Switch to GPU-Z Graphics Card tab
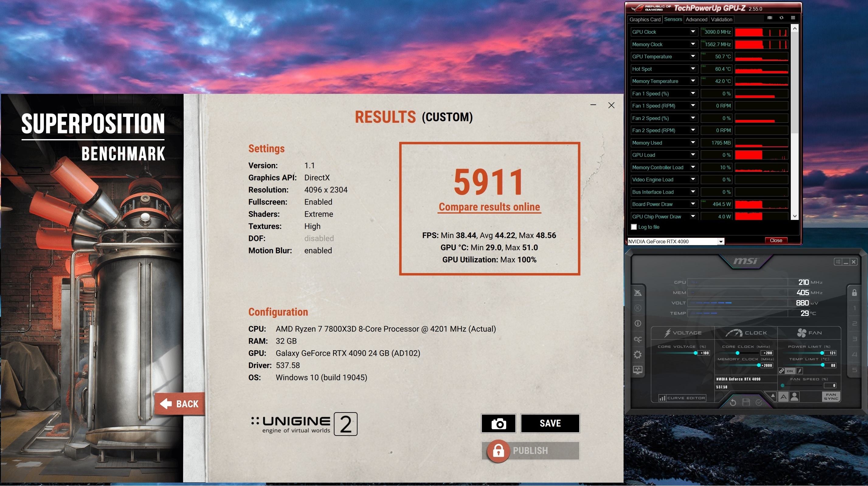The height and width of the screenshot is (486, 868). tap(645, 19)
